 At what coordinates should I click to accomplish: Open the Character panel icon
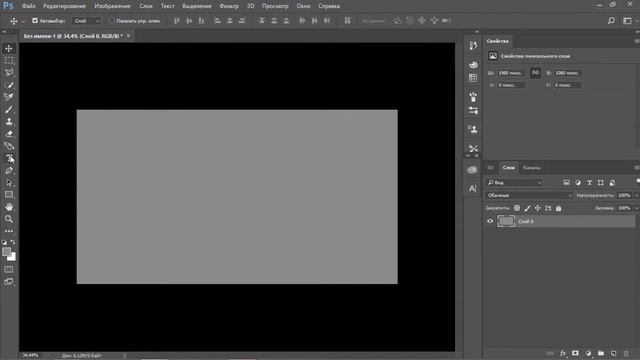pos(473,188)
